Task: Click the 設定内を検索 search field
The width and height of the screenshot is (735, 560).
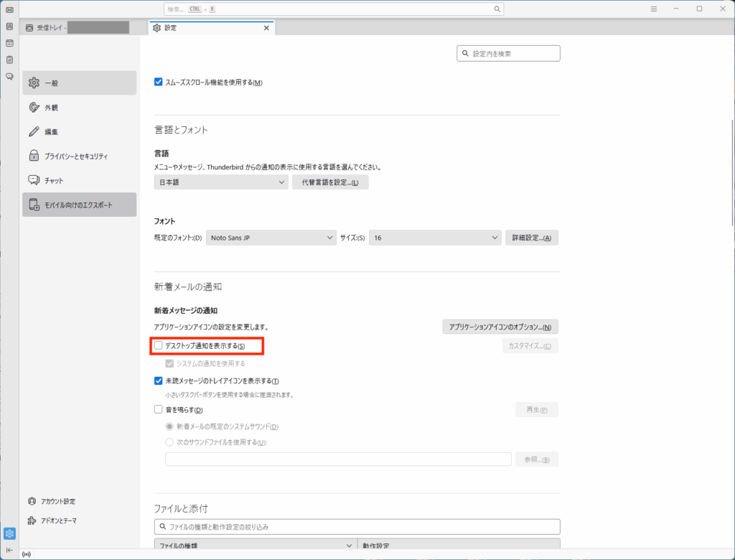Action: pyautogui.click(x=508, y=53)
